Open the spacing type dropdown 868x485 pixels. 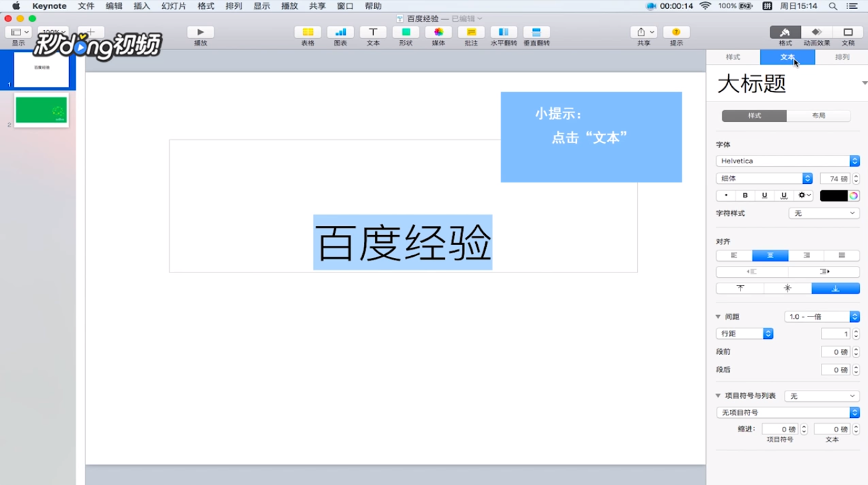click(744, 334)
